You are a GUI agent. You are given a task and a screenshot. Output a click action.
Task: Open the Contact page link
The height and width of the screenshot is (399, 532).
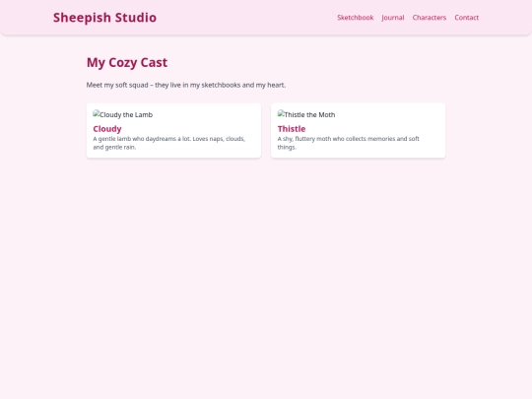tap(467, 18)
